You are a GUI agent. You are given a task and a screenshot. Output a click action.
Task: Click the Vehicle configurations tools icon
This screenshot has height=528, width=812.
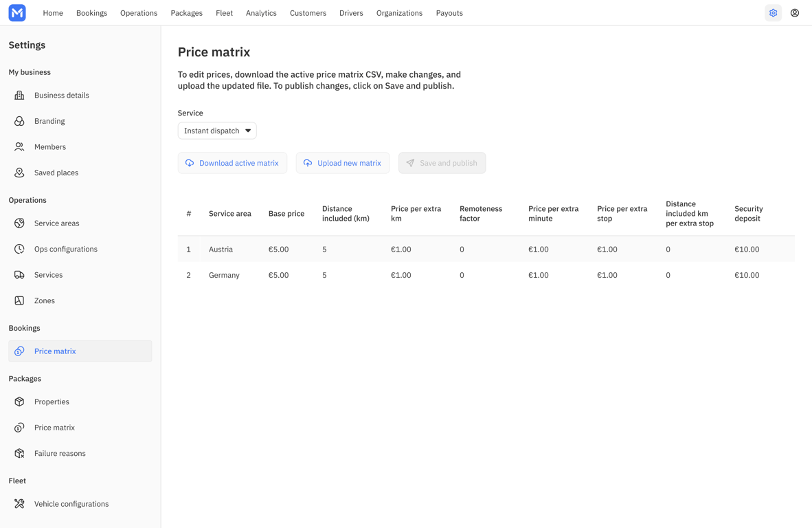[19, 504]
